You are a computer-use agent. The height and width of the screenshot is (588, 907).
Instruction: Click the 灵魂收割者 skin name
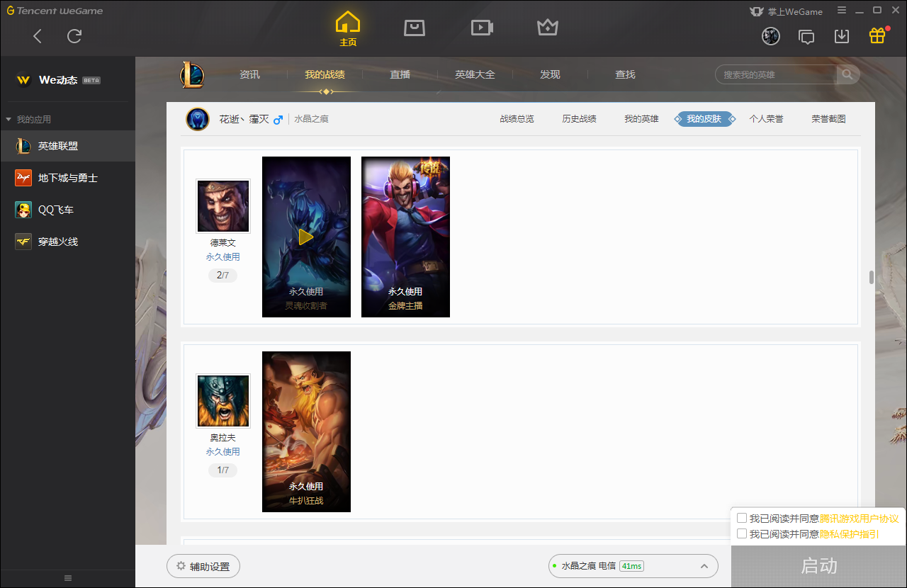pyautogui.click(x=306, y=306)
